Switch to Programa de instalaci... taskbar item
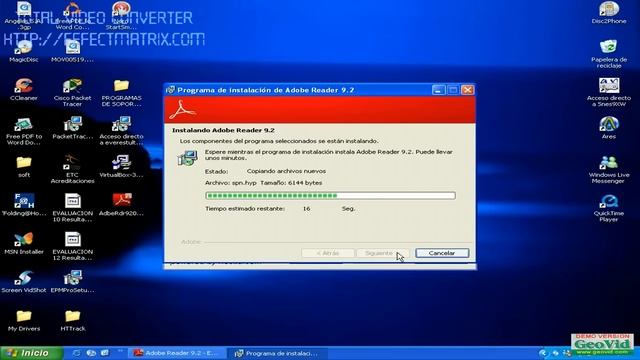 [278, 353]
